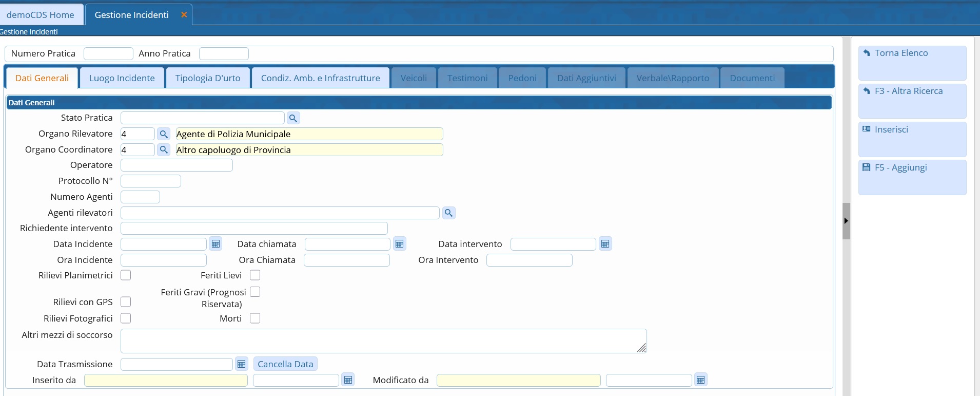The width and height of the screenshot is (980, 396).
Task: Open the Inserito da date calendar picker
Action: [348, 380]
